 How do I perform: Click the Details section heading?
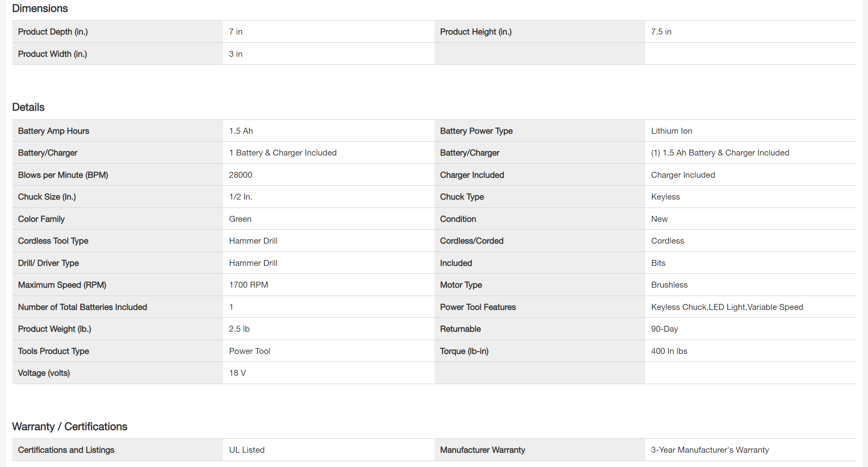coord(28,107)
